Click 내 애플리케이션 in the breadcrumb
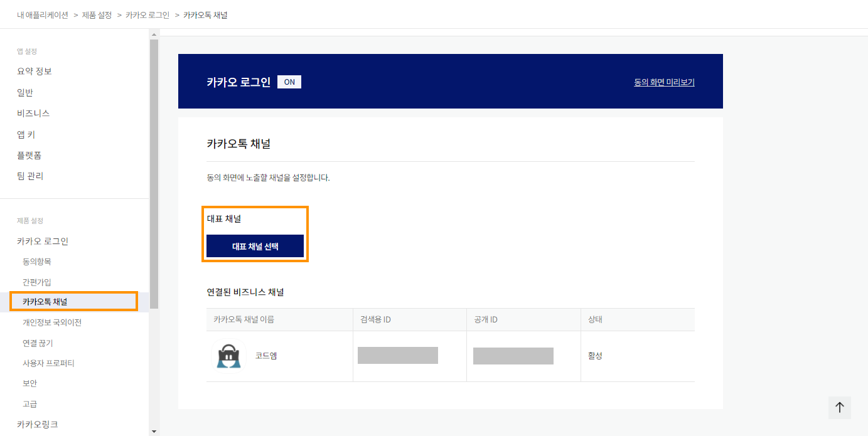 (x=43, y=14)
